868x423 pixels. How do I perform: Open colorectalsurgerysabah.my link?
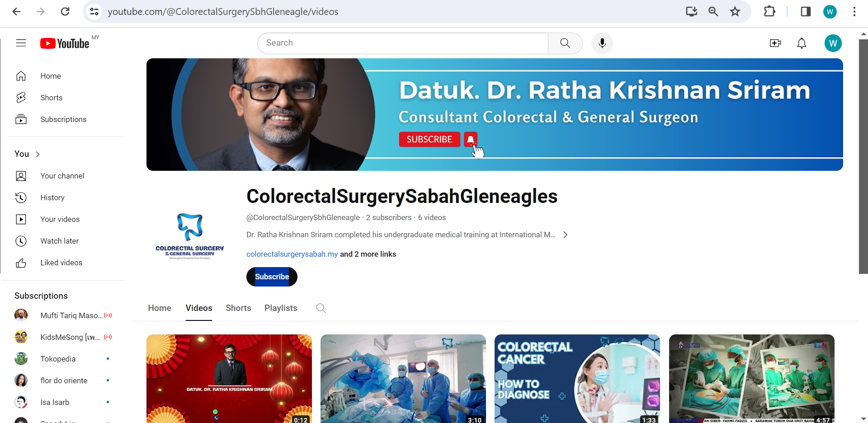tap(292, 254)
